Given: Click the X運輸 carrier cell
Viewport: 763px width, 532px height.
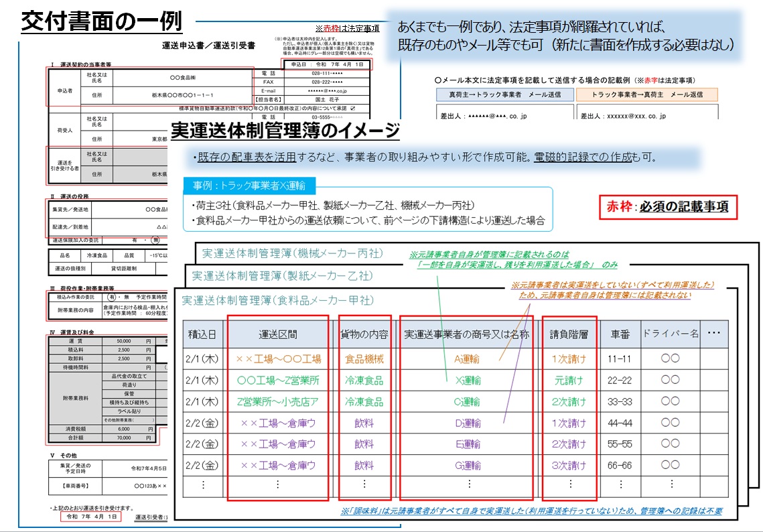Looking at the screenshot, I should [x=468, y=381].
